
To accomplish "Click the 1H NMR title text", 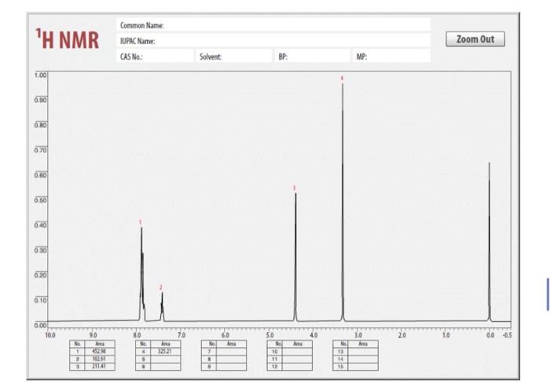I will 68,39.
